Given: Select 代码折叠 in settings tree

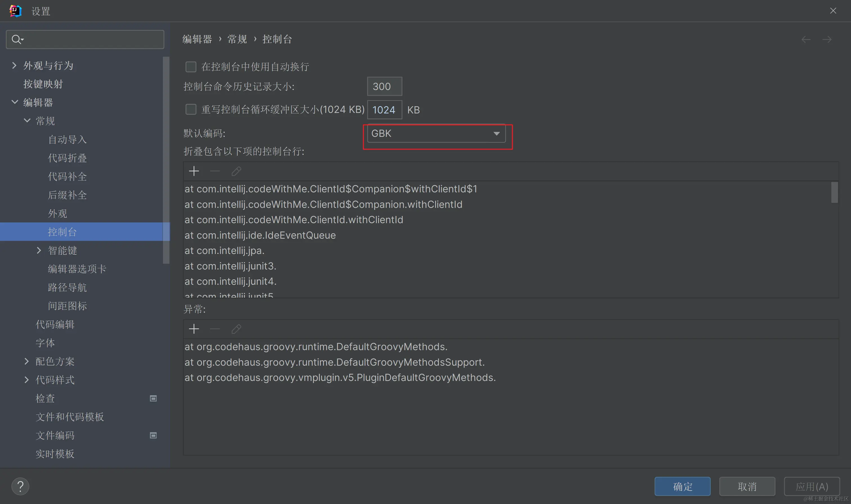Looking at the screenshot, I should click(67, 158).
